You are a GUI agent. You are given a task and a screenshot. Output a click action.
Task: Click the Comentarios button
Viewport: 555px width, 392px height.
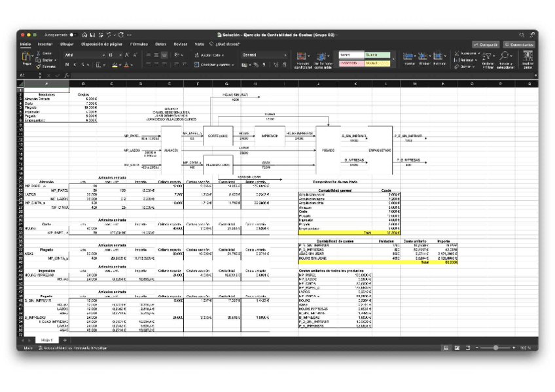[518, 45]
